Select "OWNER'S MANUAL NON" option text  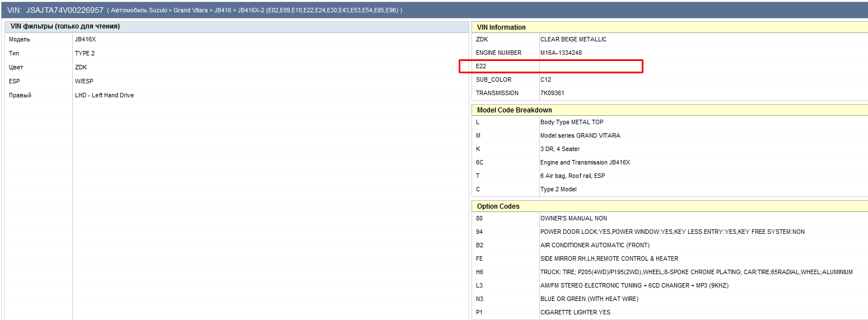573,219
